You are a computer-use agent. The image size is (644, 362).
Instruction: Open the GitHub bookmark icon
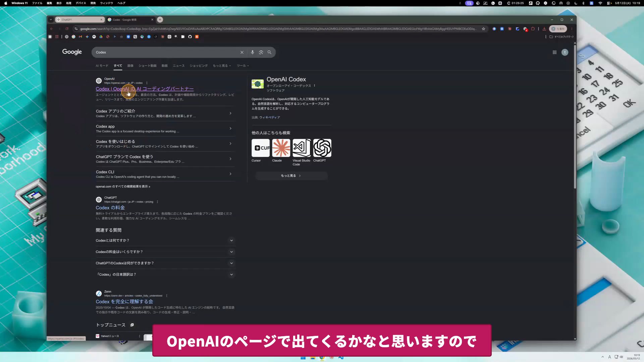tap(190, 37)
